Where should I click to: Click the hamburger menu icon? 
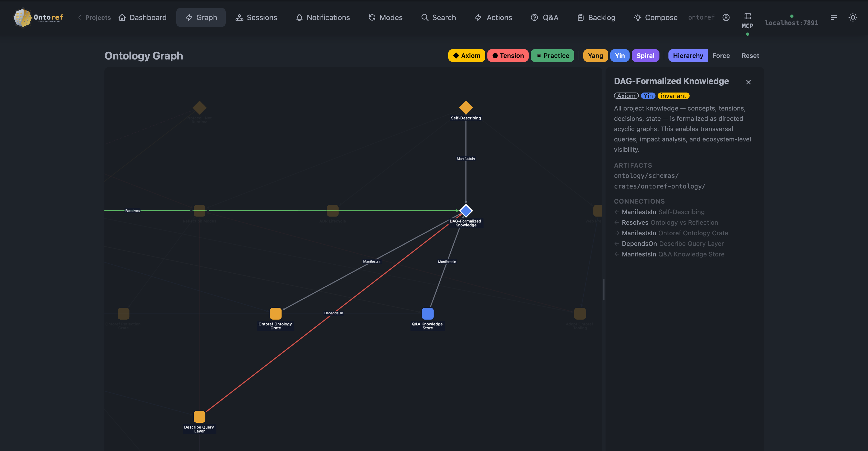click(834, 17)
